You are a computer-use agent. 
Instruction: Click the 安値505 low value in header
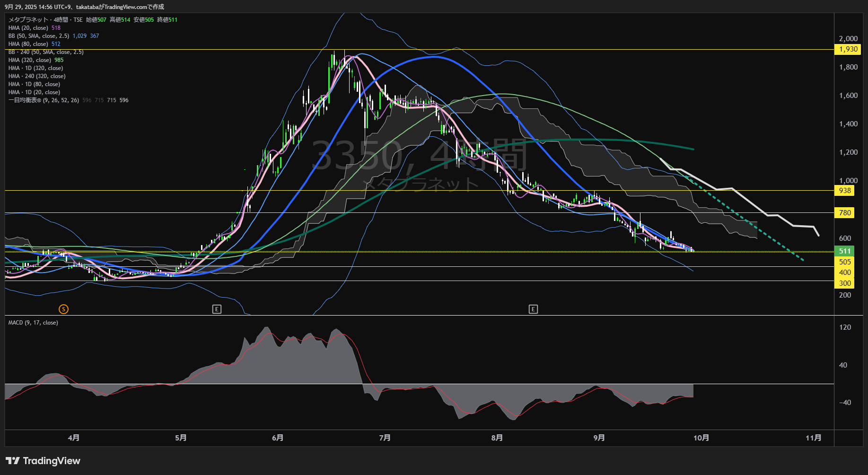point(144,20)
